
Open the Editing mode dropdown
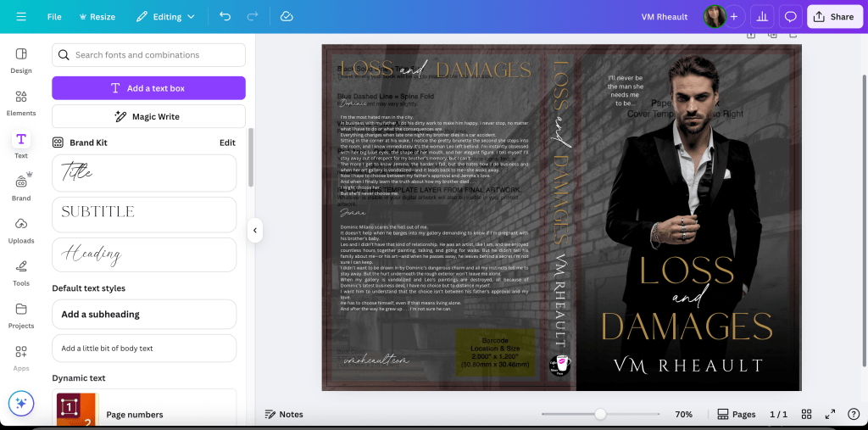click(x=165, y=16)
